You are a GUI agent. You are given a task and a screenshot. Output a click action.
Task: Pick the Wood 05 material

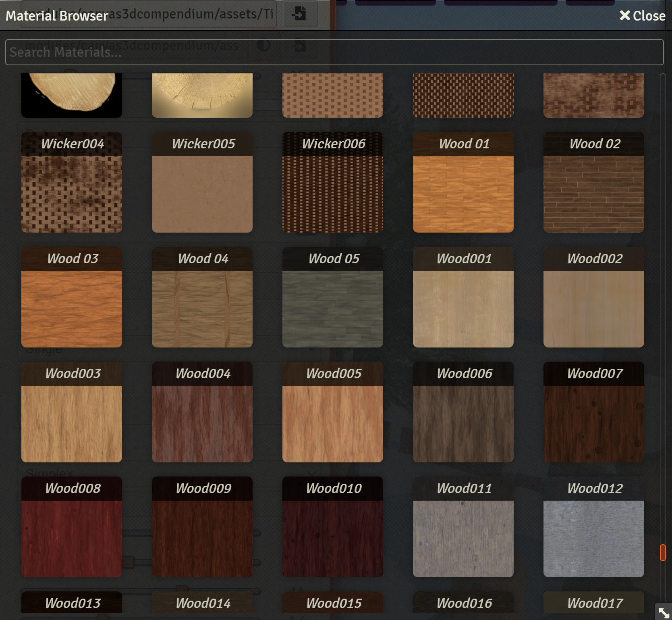(x=333, y=297)
